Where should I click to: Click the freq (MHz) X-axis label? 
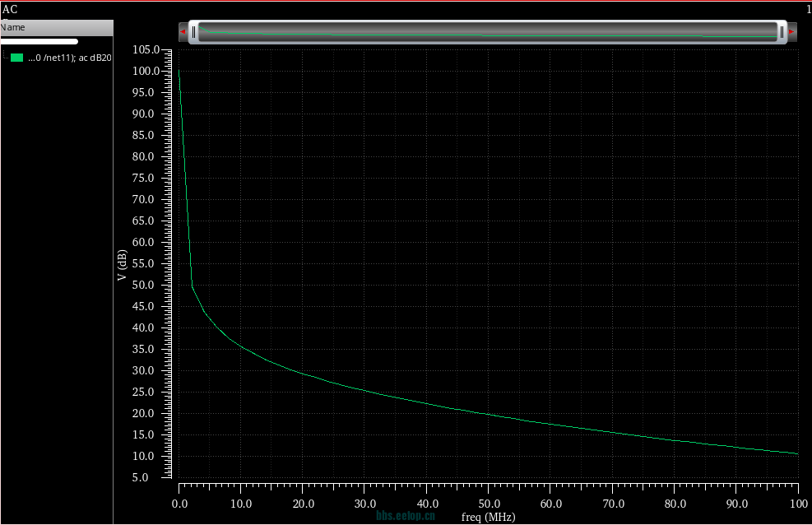tap(488, 517)
